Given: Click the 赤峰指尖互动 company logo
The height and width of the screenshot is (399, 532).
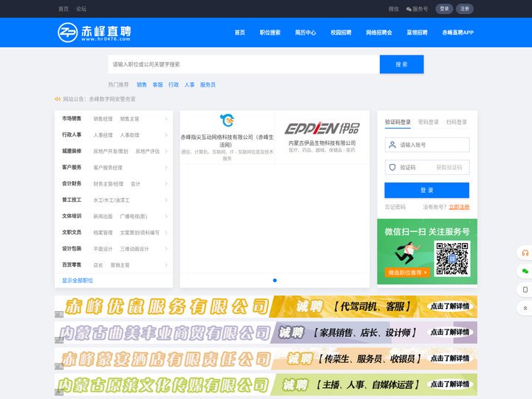Looking at the screenshot, I should point(227,120).
